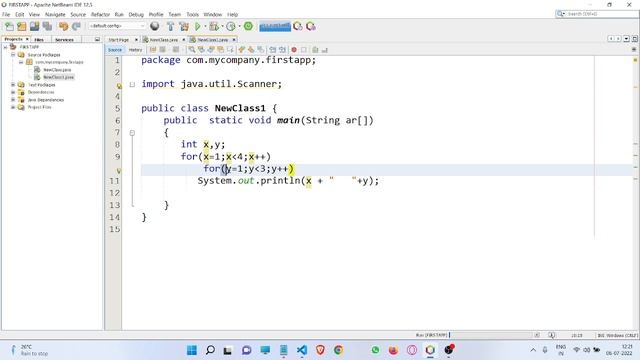
Task: Open the Navigate menu
Action: point(55,14)
